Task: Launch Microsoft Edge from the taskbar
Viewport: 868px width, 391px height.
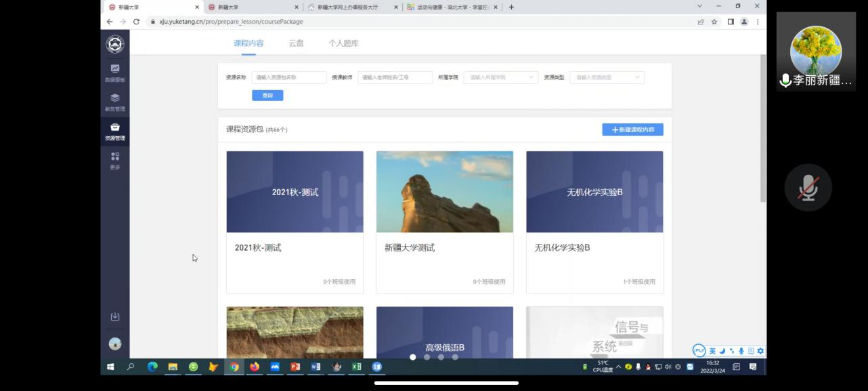Action: tap(152, 367)
